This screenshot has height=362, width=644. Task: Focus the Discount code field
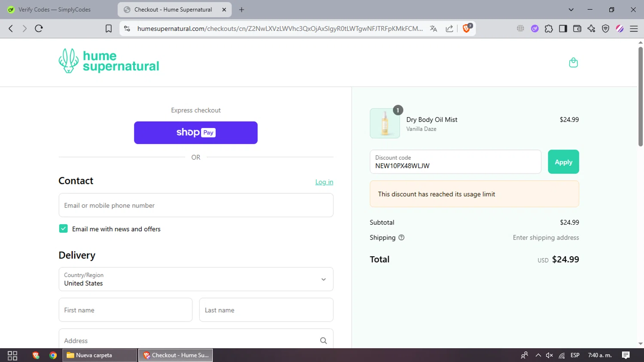pos(455,162)
